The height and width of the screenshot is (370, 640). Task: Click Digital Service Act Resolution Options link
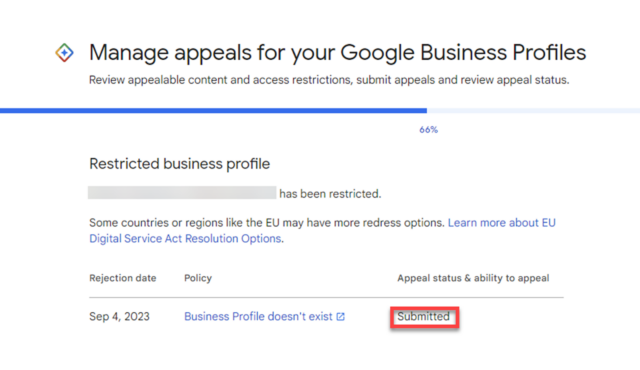click(x=185, y=239)
